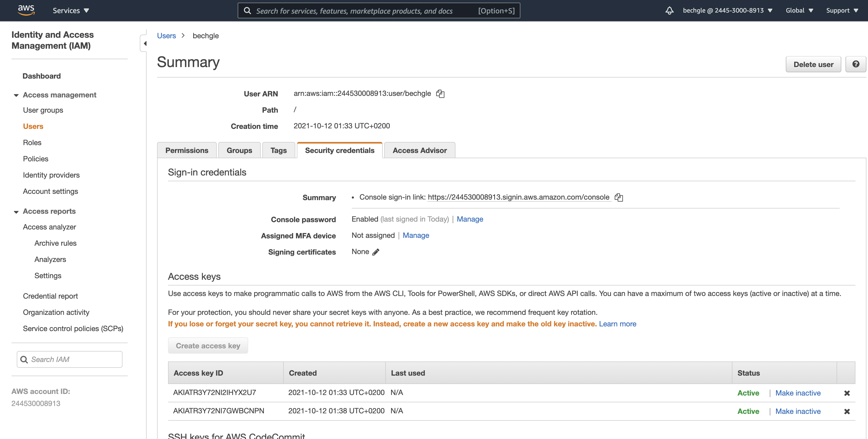Open the Learn more link
Image resolution: width=868 pixels, height=439 pixels.
pos(617,324)
